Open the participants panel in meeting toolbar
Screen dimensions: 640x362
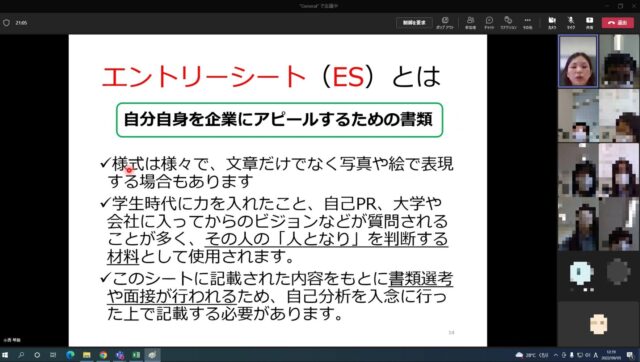470,22
